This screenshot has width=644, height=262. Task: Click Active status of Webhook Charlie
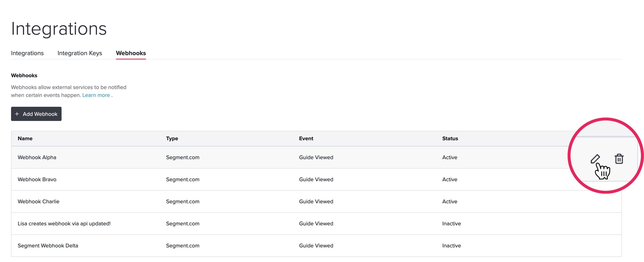pos(449,202)
